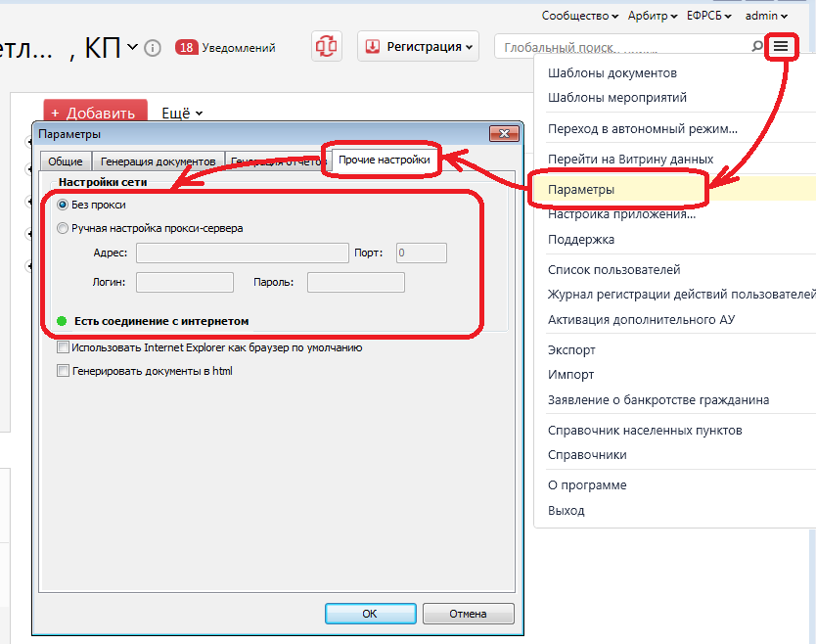The image size is (816, 644).
Task: Click the red Добавить button
Action: 95,114
